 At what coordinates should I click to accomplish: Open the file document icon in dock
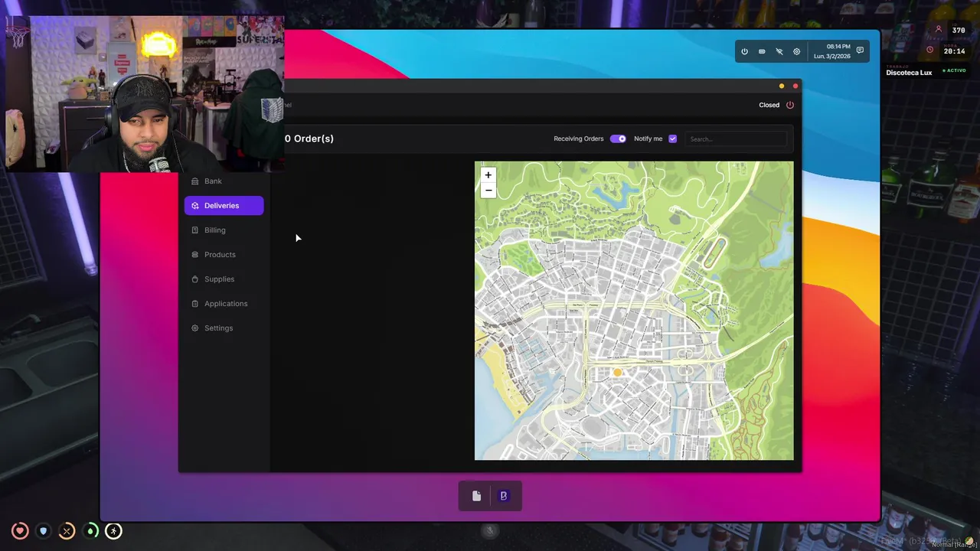pyautogui.click(x=476, y=496)
